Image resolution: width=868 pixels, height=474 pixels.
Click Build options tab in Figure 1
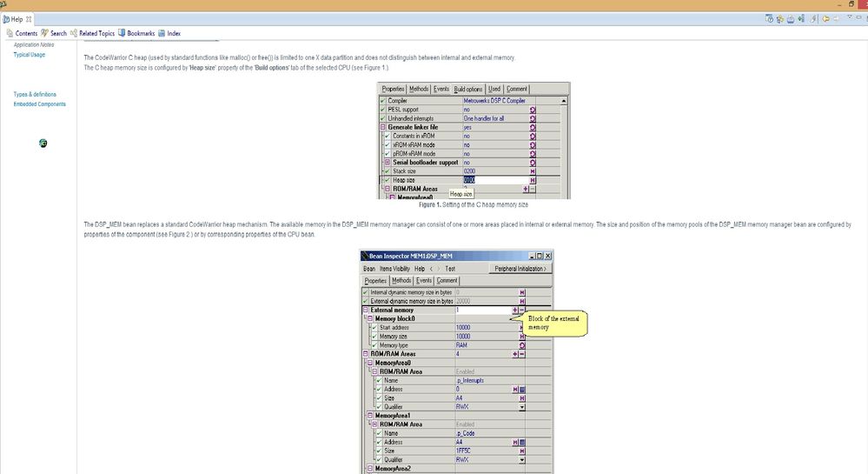pyautogui.click(x=467, y=89)
